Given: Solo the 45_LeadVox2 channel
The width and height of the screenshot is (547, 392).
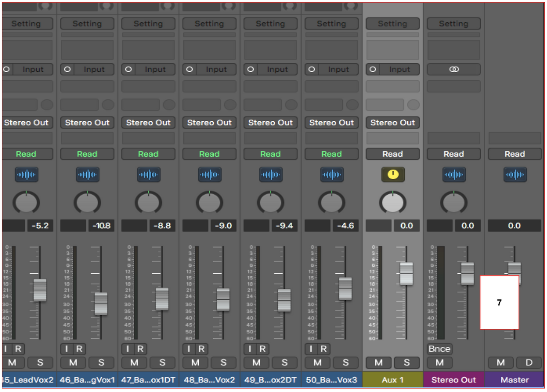Looking at the screenshot, I should [40, 363].
